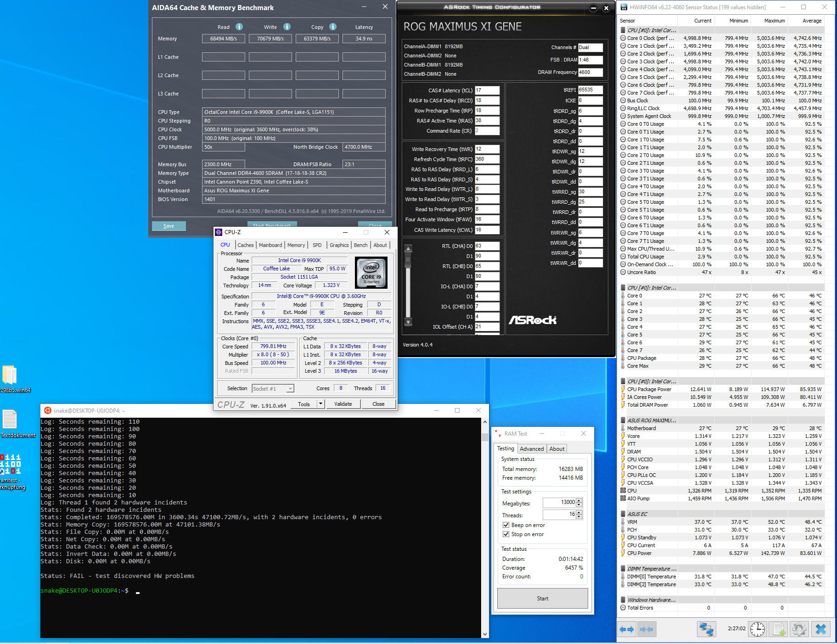Click HWiNFO collapse-columns inward arrows button
837x644 pixels.
coord(646,629)
